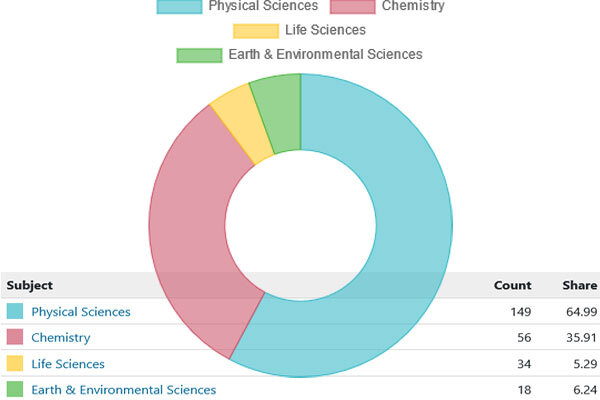Click the Share column header

coord(567,285)
